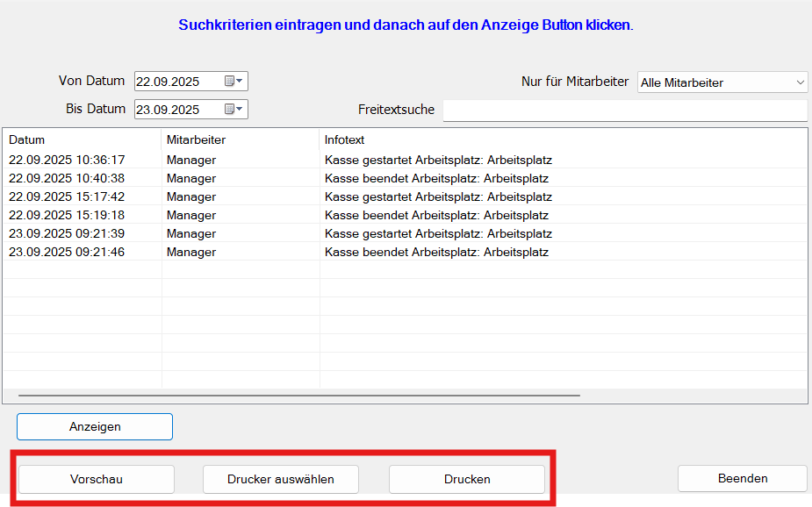Select the row dated 22.09.2025 10:36:17
Viewport: 812px width, 507px height.
(406, 160)
